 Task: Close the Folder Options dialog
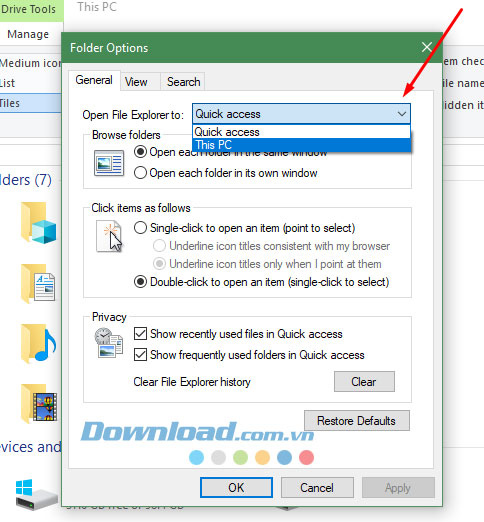click(x=427, y=47)
